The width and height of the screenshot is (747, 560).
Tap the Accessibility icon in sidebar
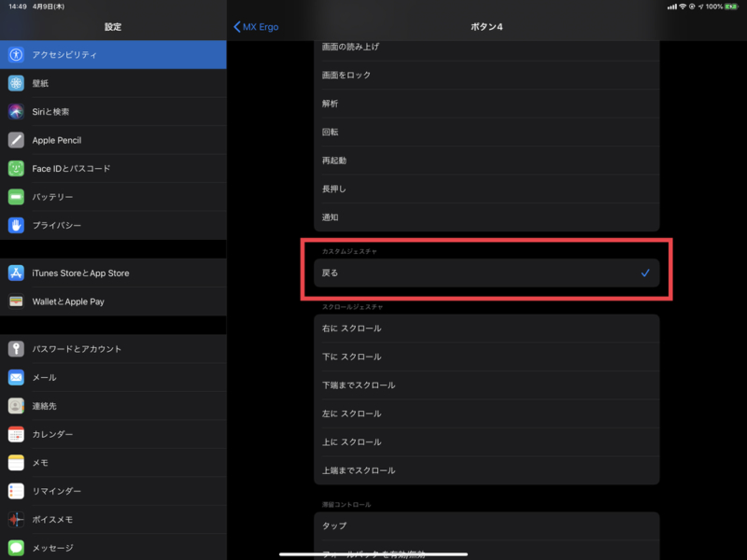(16, 54)
